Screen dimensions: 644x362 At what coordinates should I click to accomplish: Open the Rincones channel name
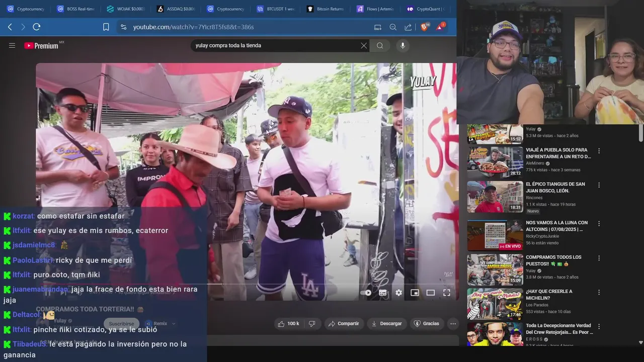pyautogui.click(x=534, y=198)
